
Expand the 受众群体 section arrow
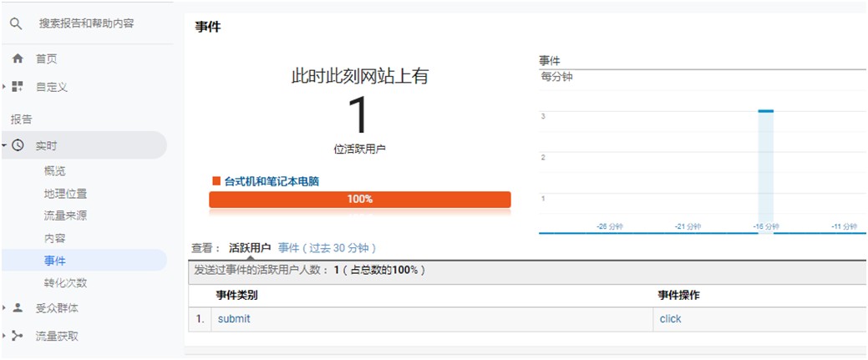click(x=4, y=308)
